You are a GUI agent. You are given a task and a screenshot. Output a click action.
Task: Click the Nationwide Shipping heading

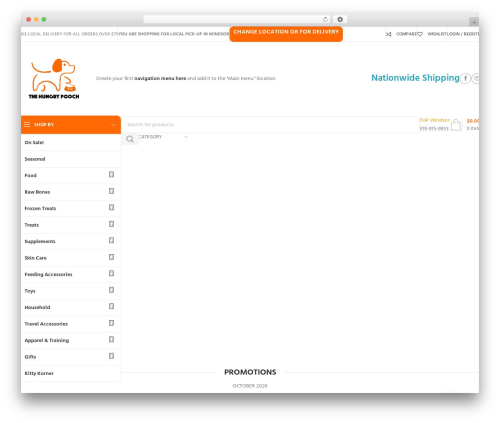[415, 78]
